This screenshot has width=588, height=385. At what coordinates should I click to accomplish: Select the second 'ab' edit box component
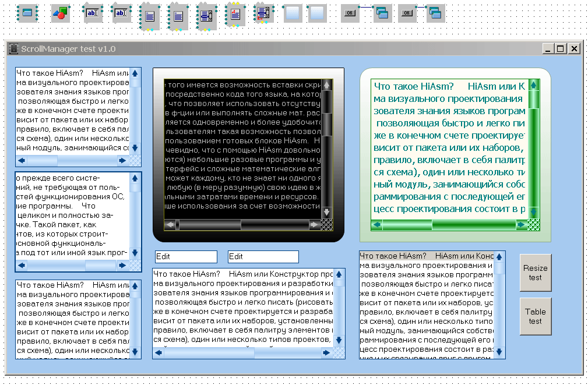pyautogui.click(x=121, y=13)
